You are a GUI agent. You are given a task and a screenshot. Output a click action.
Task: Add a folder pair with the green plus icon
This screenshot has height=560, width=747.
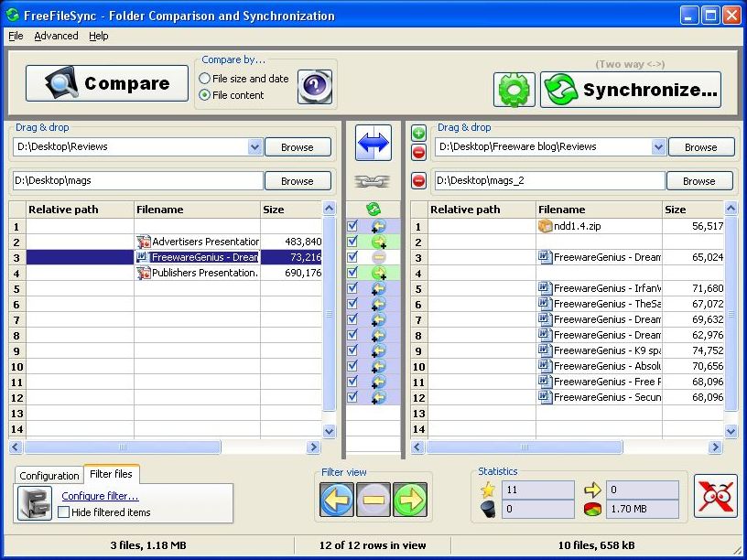click(418, 133)
